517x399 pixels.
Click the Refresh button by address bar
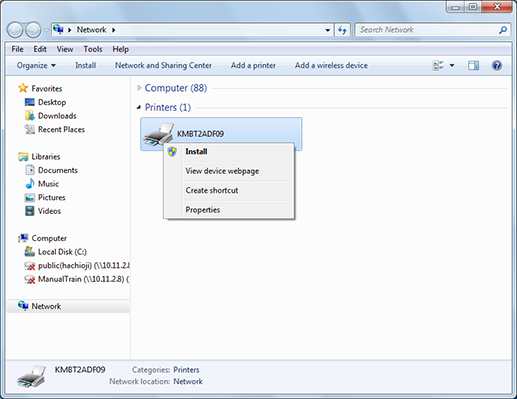(342, 30)
